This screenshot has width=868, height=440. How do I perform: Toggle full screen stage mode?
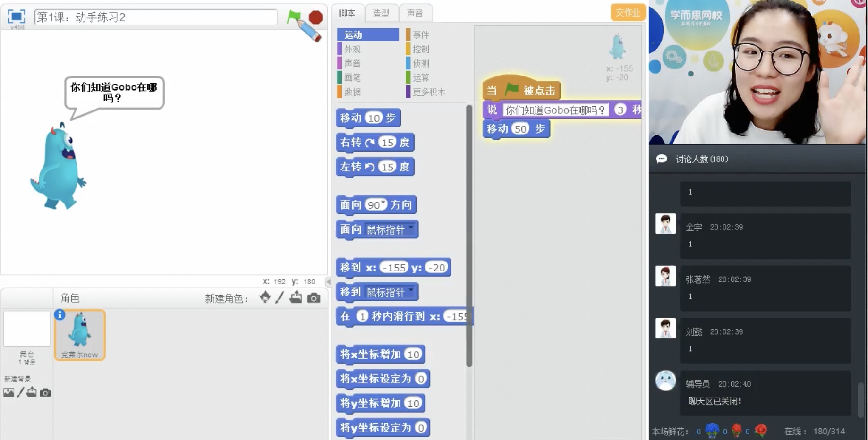[16, 17]
